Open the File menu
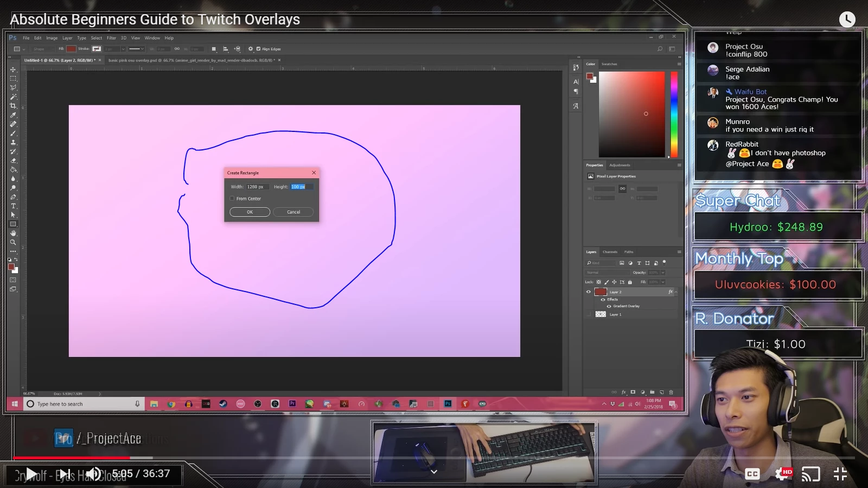The image size is (868, 488). (x=26, y=38)
